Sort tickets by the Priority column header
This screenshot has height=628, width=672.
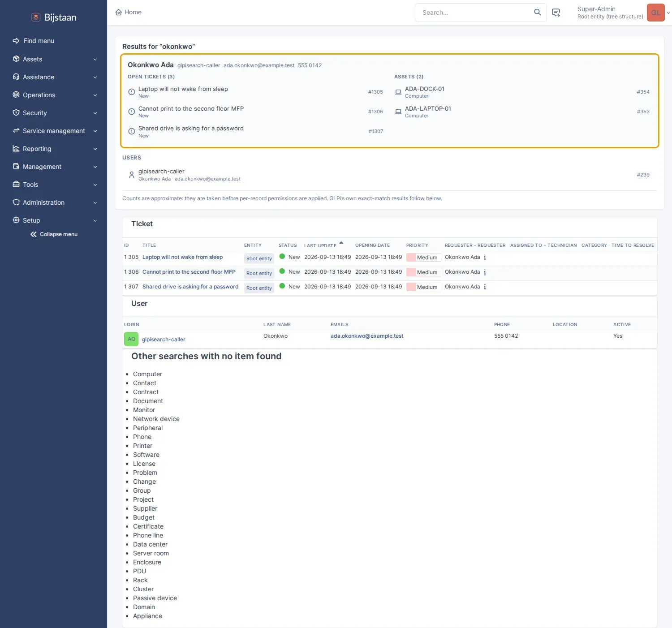417,245
